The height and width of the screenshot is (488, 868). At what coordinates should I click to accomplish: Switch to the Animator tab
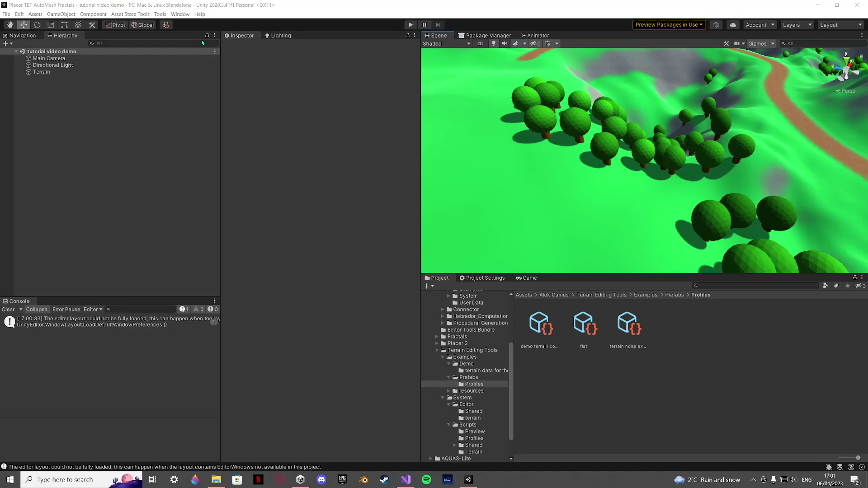tap(535, 36)
